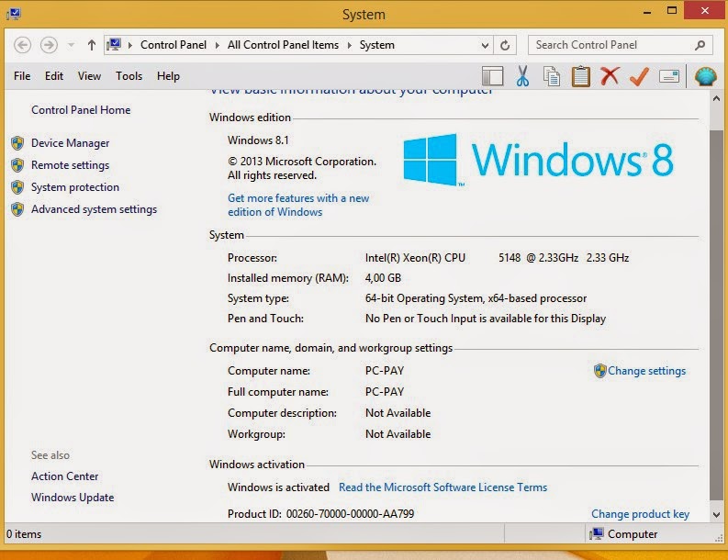Open Action Center link

coord(64,476)
